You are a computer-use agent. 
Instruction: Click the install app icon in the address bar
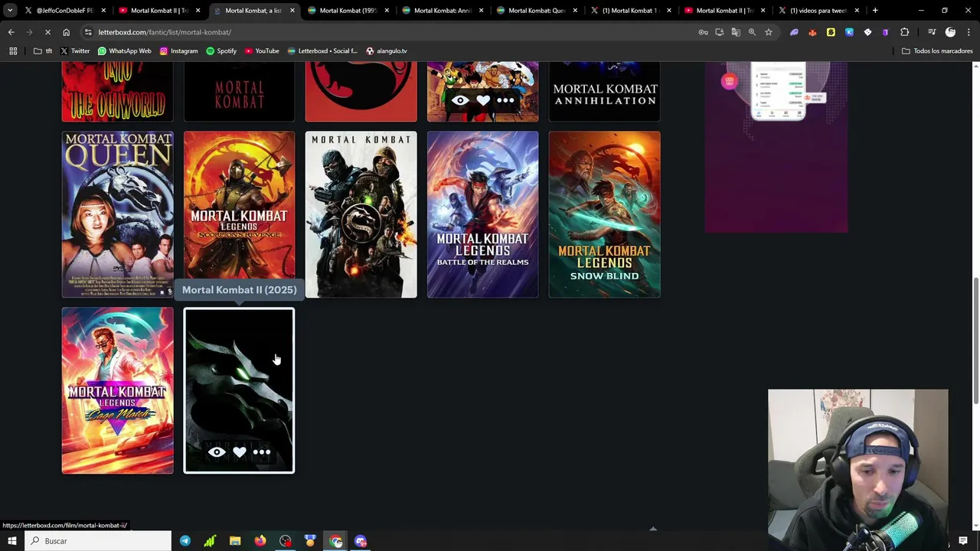pyautogui.click(x=720, y=32)
